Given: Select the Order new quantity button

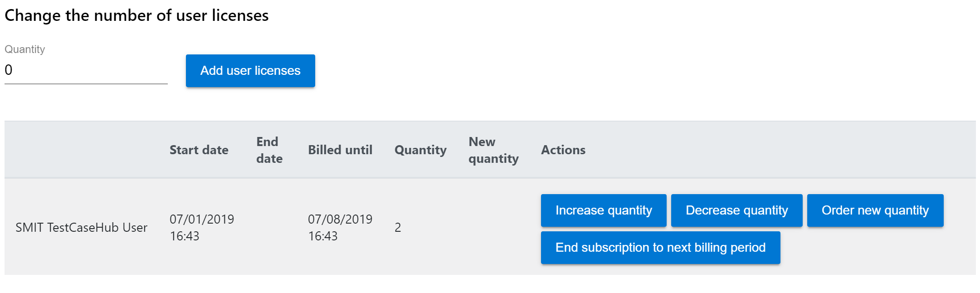Looking at the screenshot, I should pyautogui.click(x=875, y=210).
